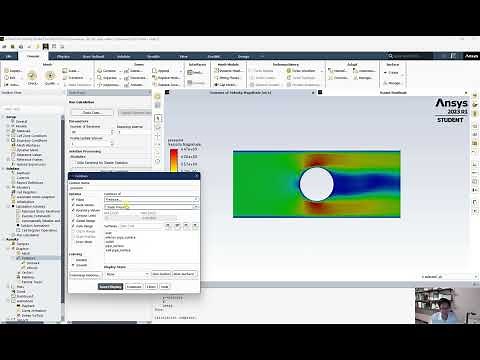Click the Contour Name input field
The width and height of the screenshot is (480, 360).
click(133, 188)
